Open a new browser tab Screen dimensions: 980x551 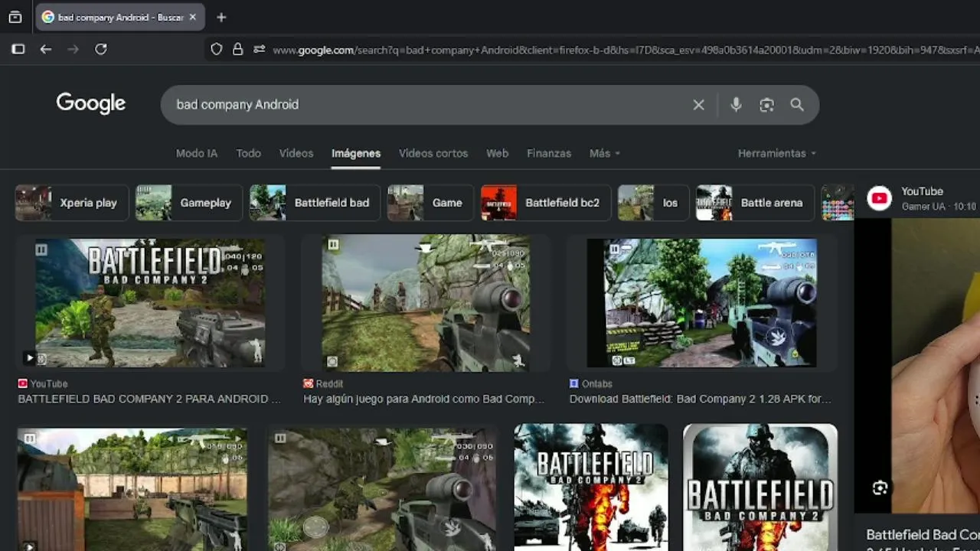tap(221, 17)
